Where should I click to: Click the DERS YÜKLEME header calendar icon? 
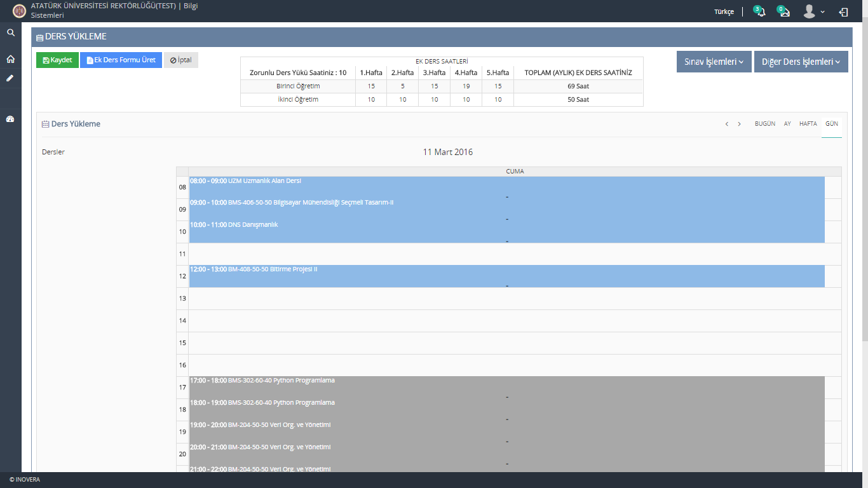39,37
